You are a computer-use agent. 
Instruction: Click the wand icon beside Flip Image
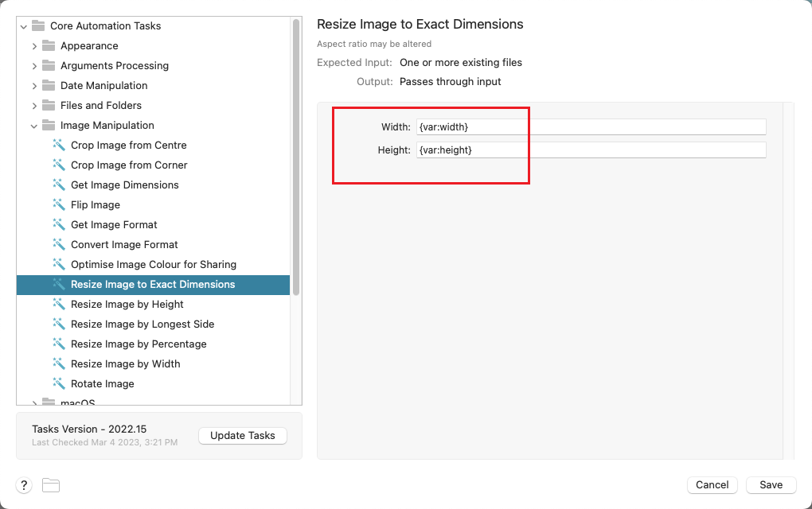click(x=59, y=204)
